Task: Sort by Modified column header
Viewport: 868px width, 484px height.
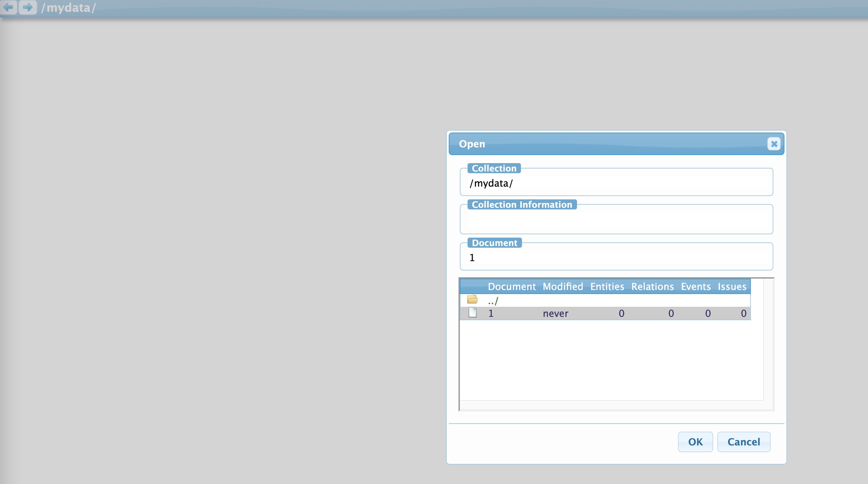Action: click(x=562, y=287)
